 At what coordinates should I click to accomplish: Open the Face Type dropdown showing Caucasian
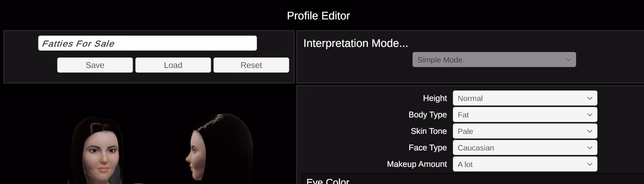pos(525,148)
